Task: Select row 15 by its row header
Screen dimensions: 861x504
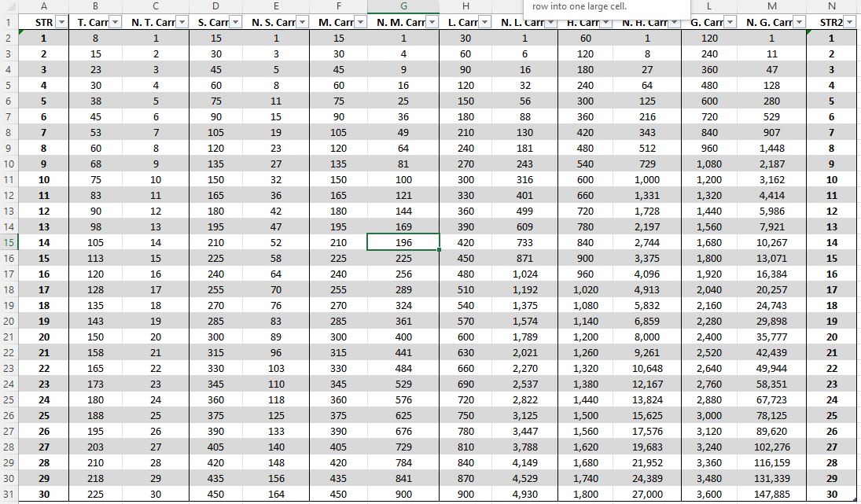Action: [x=9, y=242]
